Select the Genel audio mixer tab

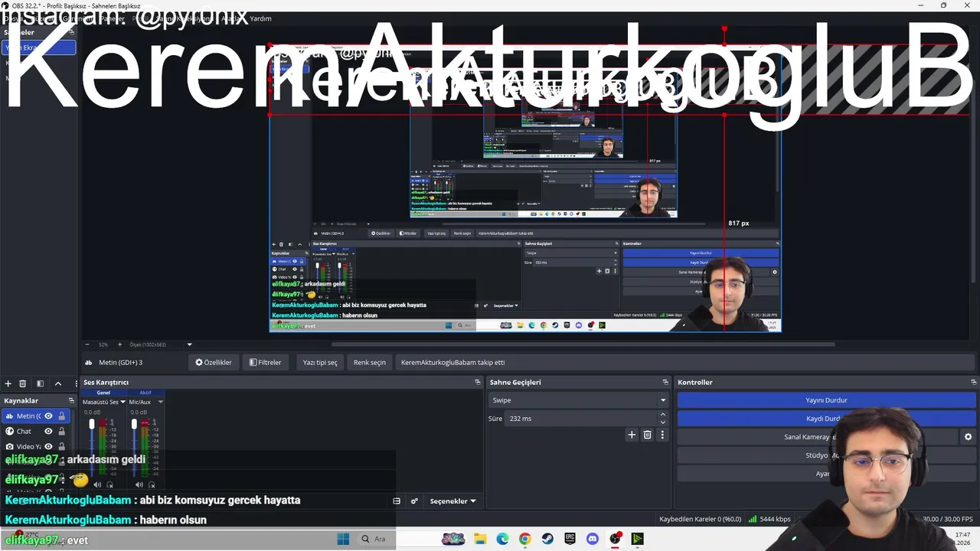coord(103,393)
